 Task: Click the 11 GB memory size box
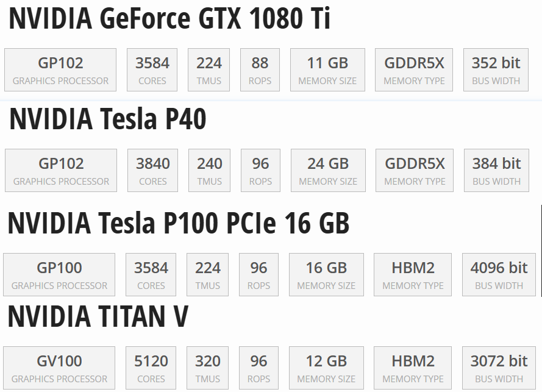pos(327,70)
